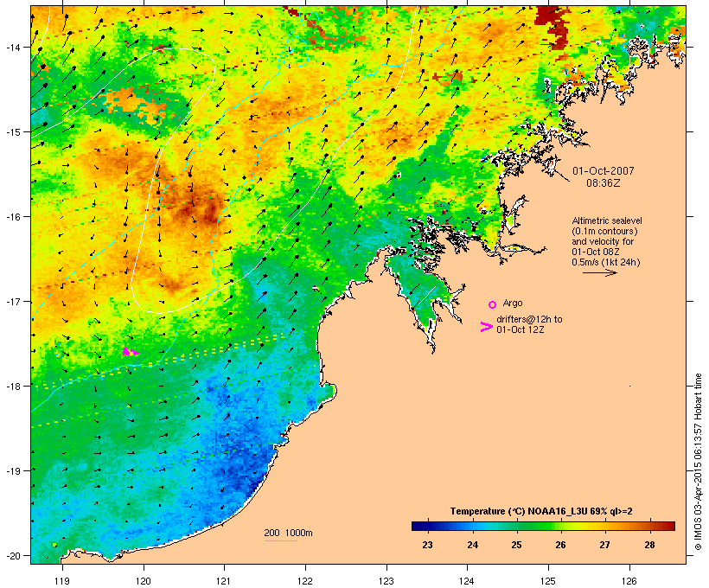
Task: Select the '01-Oct-2007' date text
Action: [x=604, y=171]
